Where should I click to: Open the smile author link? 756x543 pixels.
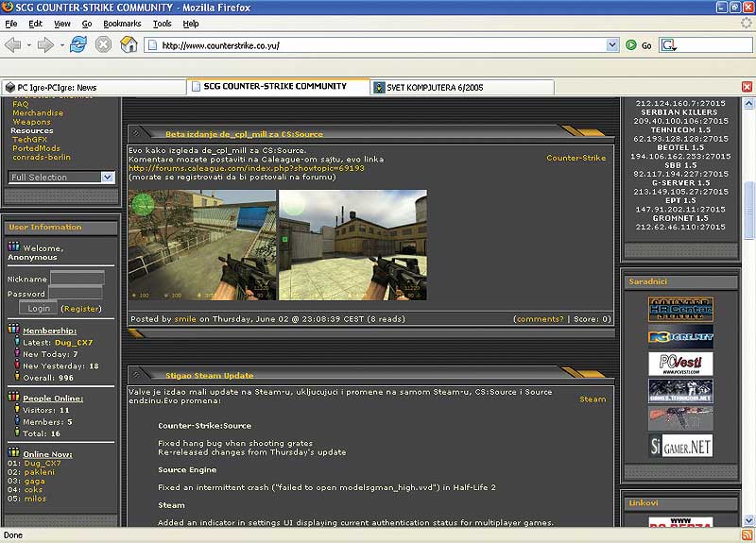(x=185, y=319)
